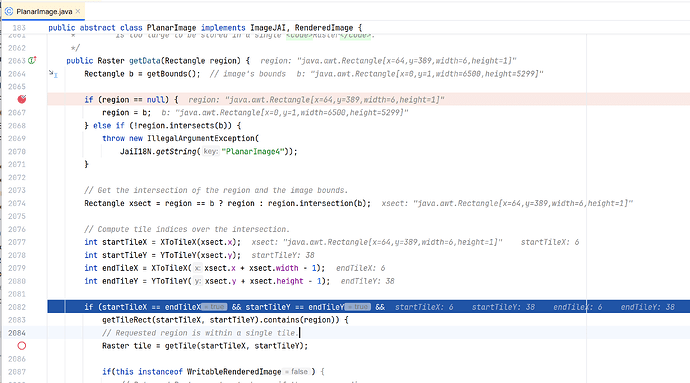Click line number 2070 in the gutter
This screenshot has width=690, height=383.
pos(17,151)
